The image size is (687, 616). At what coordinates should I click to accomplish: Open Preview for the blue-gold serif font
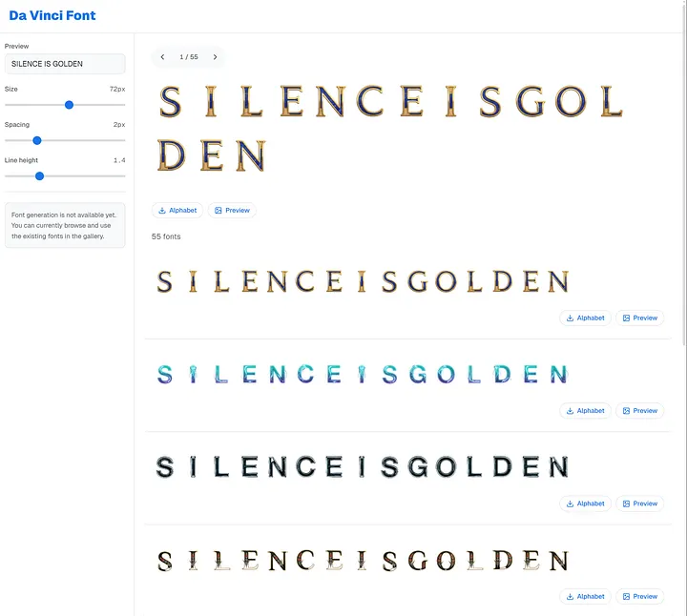(639, 318)
